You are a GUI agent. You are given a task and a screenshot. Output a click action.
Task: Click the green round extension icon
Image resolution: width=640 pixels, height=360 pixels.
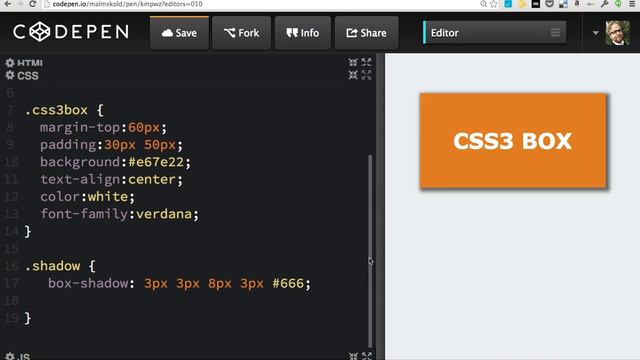618,4
